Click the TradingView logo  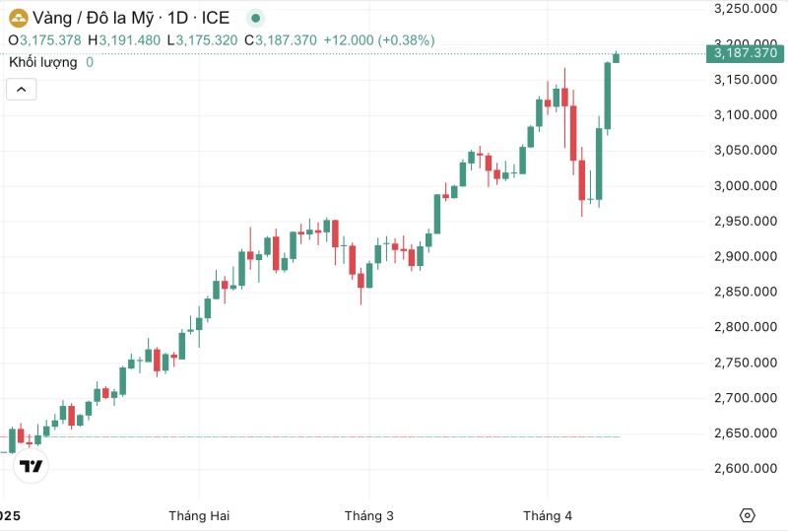33,466
